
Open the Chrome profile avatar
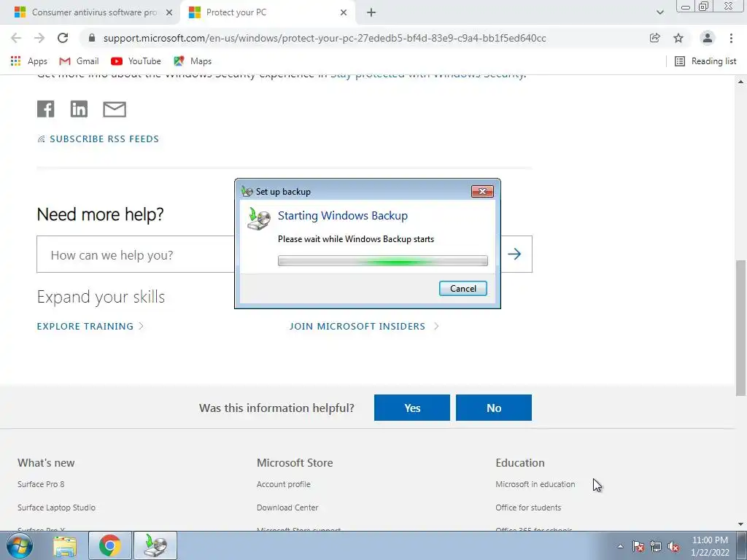coord(708,38)
